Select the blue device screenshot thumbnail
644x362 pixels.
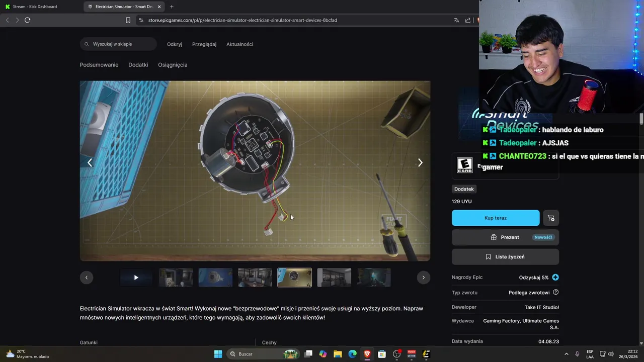[x=215, y=278]
